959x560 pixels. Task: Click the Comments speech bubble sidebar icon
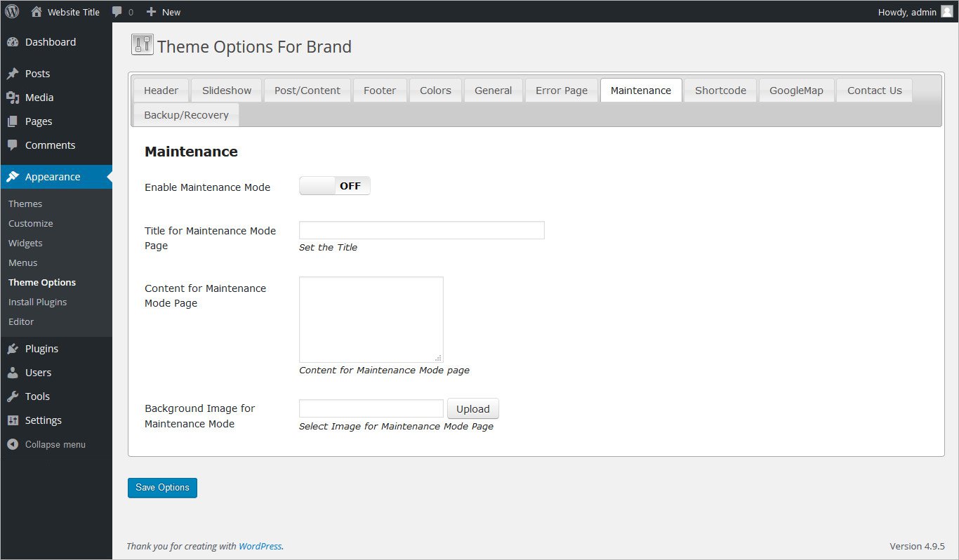(13, 145)
